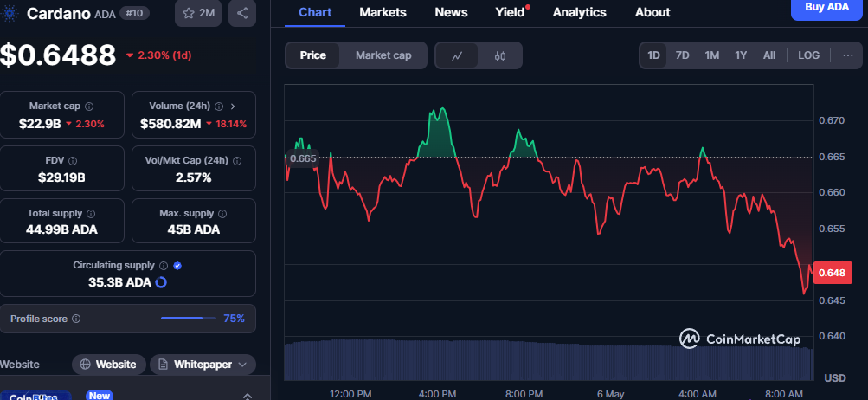Click the 44.99B ADA total supply

coord(61,229)
